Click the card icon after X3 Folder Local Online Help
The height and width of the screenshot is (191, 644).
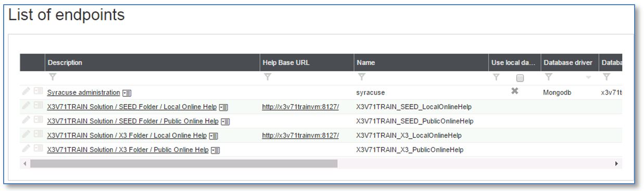tap(214, 136)
